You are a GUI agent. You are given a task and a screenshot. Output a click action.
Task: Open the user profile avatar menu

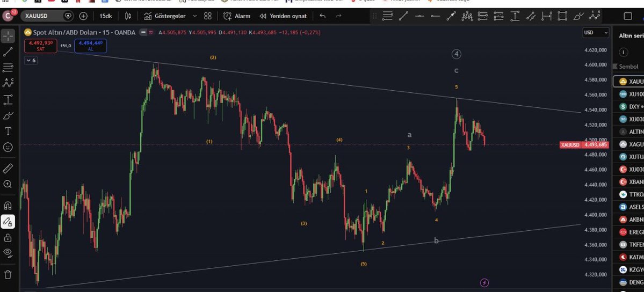8,16
